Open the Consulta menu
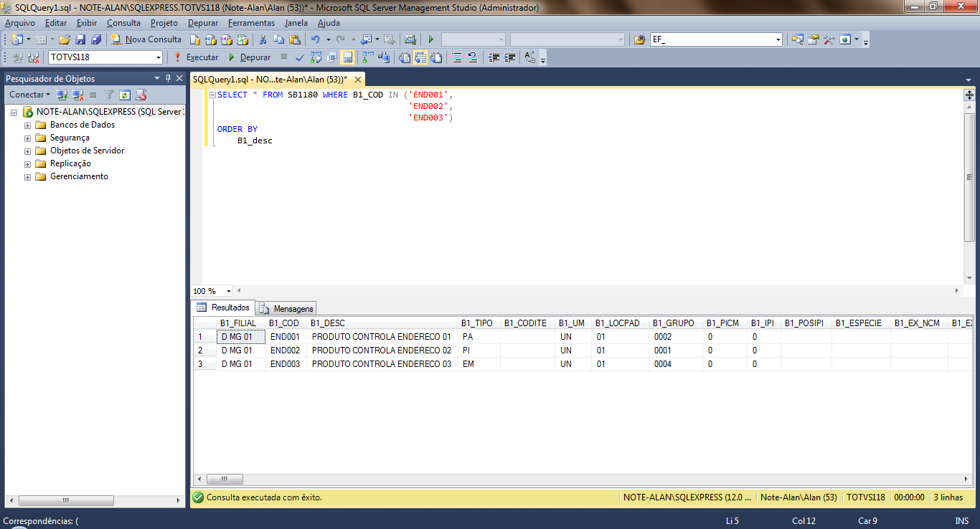Screen dimensions: 980x529 tap(123, 23)
